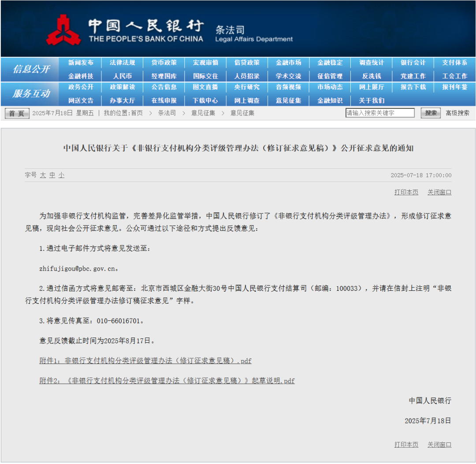476x464 pixels.
Task: Open attachment 附件1 PDF link
Action: 145,360
